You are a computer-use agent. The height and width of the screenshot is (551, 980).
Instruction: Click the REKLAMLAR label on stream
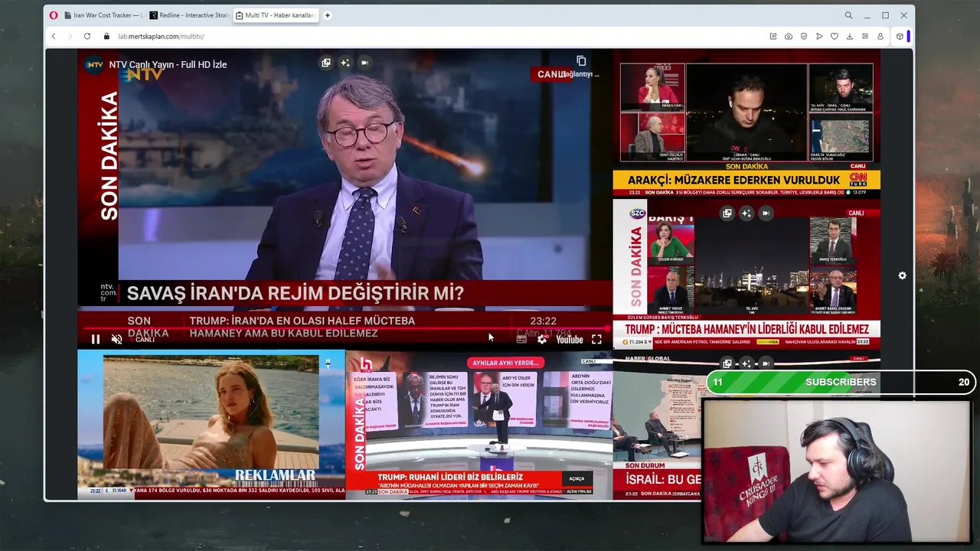coord(275,475)
